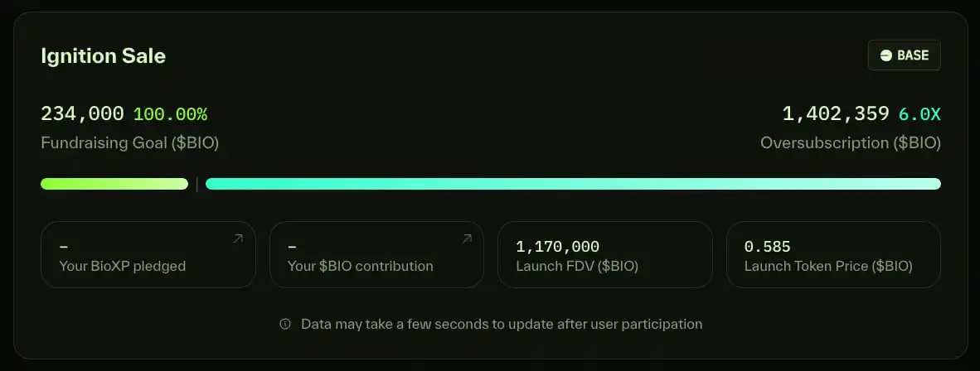Click the 234,000 fundraising goal amount
This screenshot has width=980, height=371.
pyautogui.click(x=83, y=114)
